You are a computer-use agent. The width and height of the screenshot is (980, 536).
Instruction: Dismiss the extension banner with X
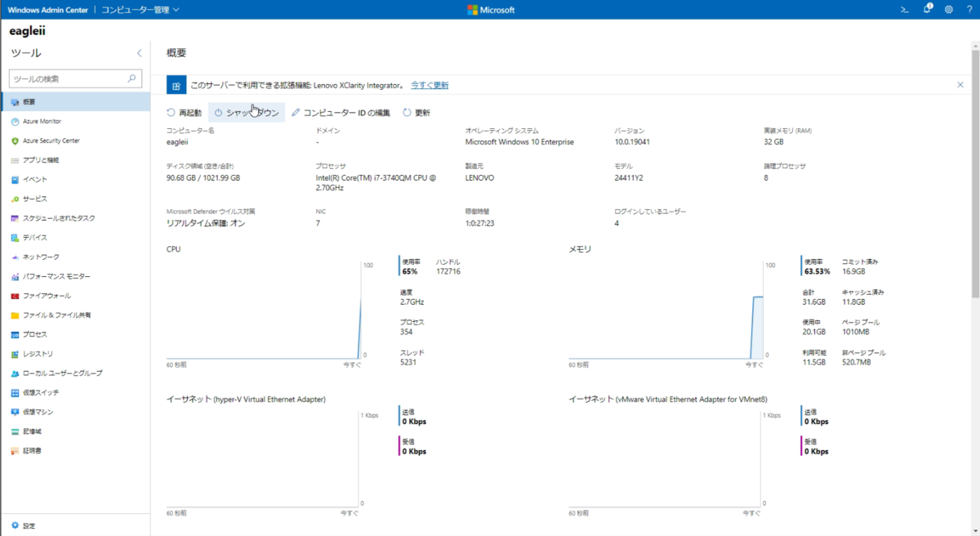click(960, 85)
